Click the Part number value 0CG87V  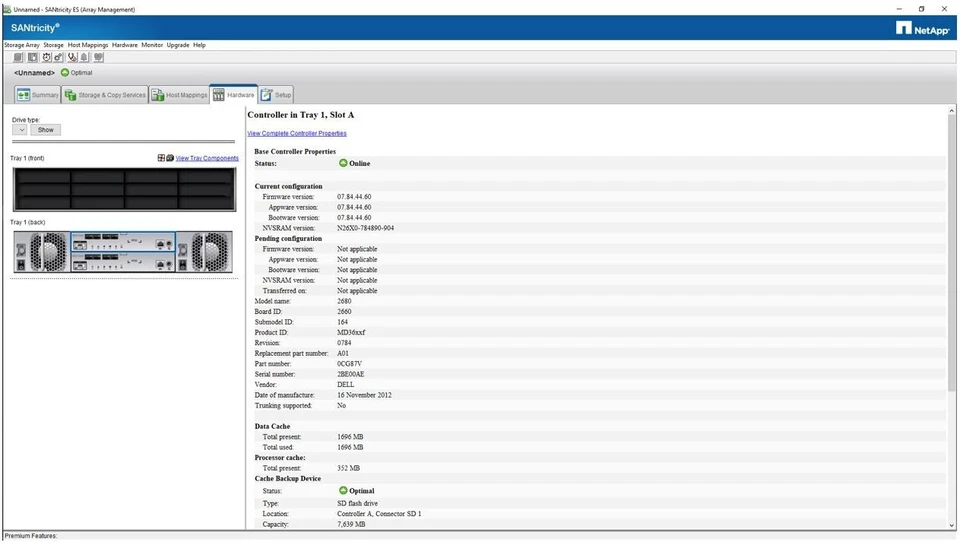(x=349, y=364)
